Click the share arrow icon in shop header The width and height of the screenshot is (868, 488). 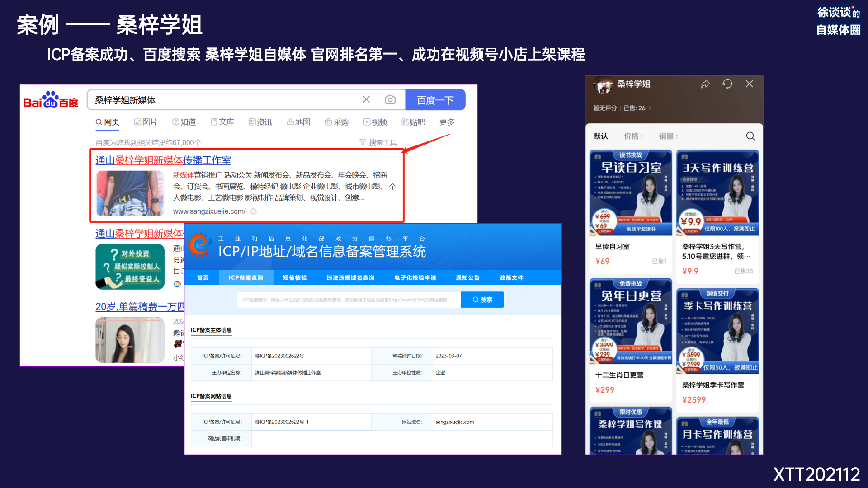point(705,84)
